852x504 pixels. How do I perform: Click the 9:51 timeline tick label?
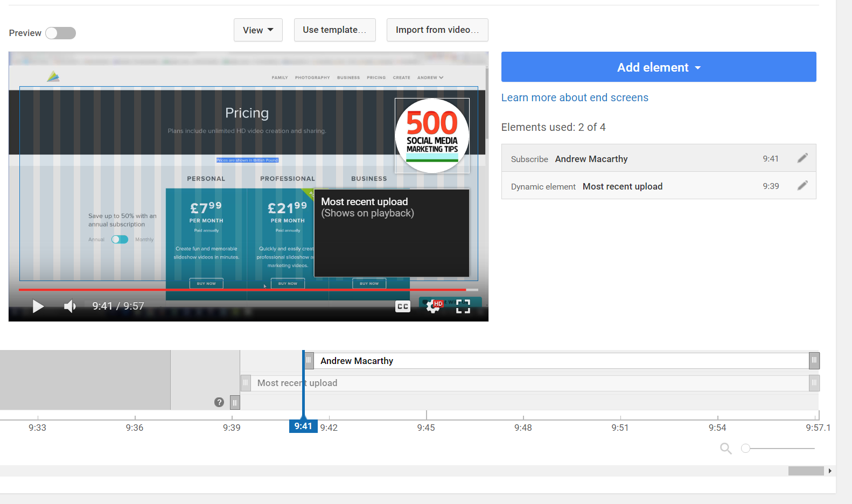coord(620,428)
